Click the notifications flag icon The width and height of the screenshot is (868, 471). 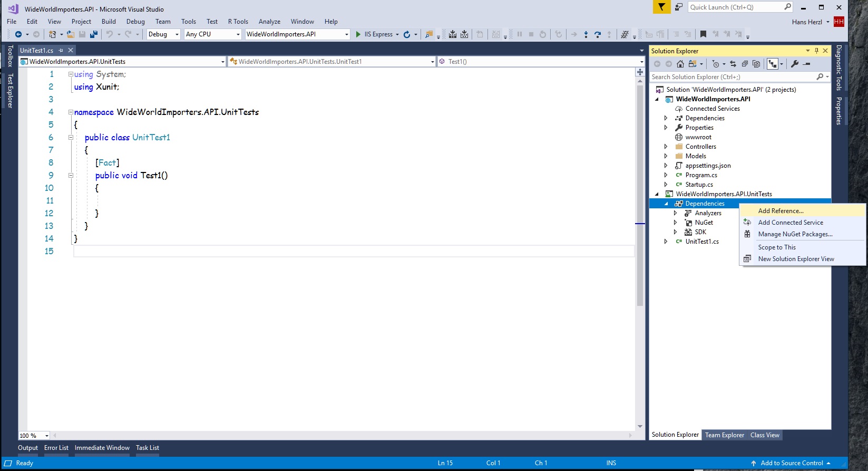pos(661,7)
